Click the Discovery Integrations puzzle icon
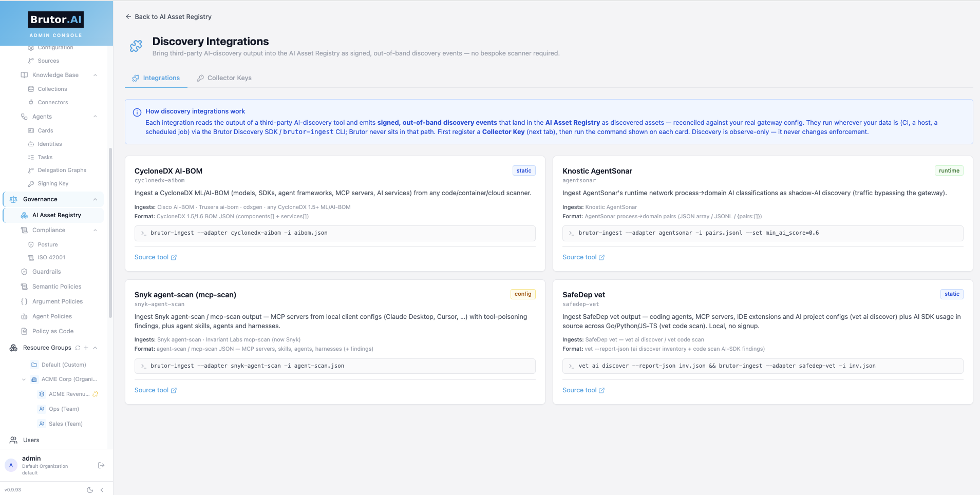The width and height of the screenshot is (980, 495). click(x=136, y=46)
